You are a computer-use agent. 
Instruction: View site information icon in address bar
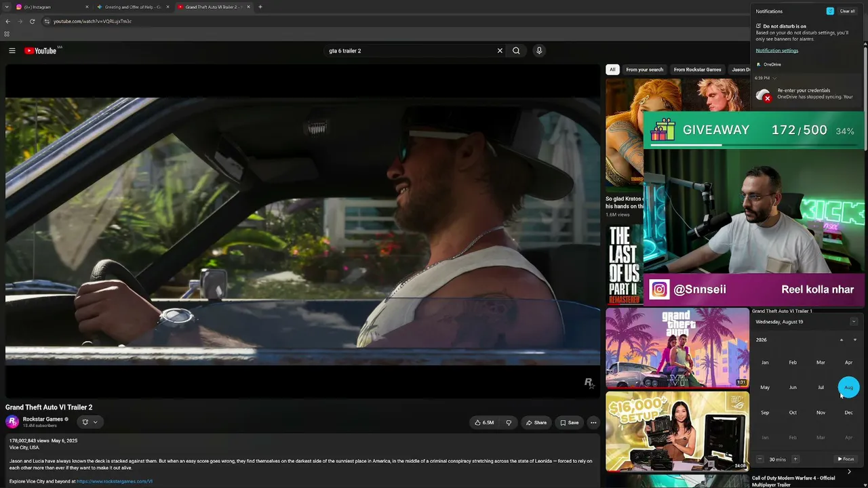47,21
